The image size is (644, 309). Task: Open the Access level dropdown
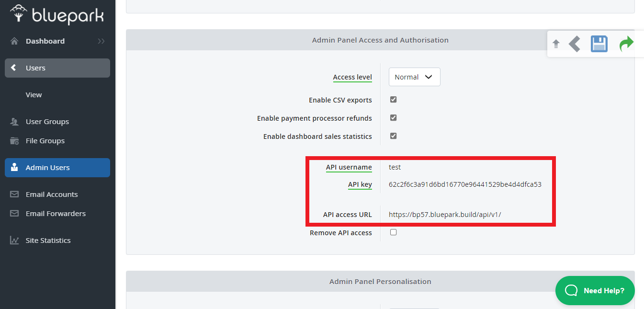[414, 77]
